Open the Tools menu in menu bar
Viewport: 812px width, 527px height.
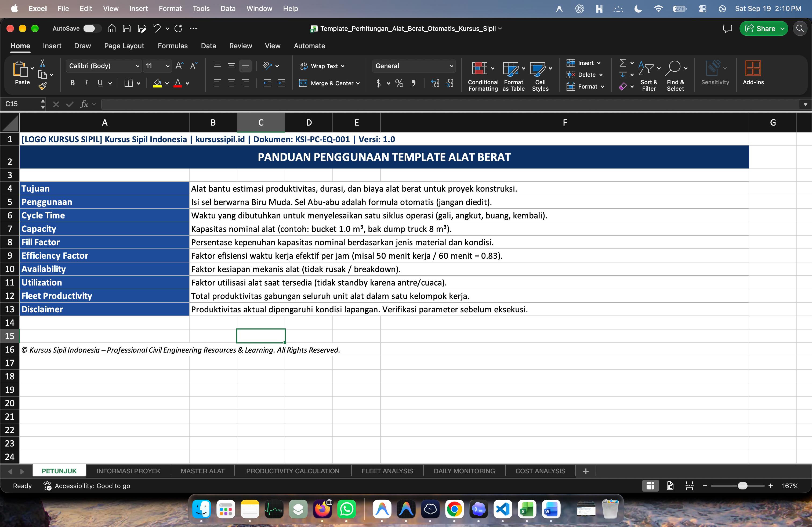pyautogui.click(x=201, y=9)
